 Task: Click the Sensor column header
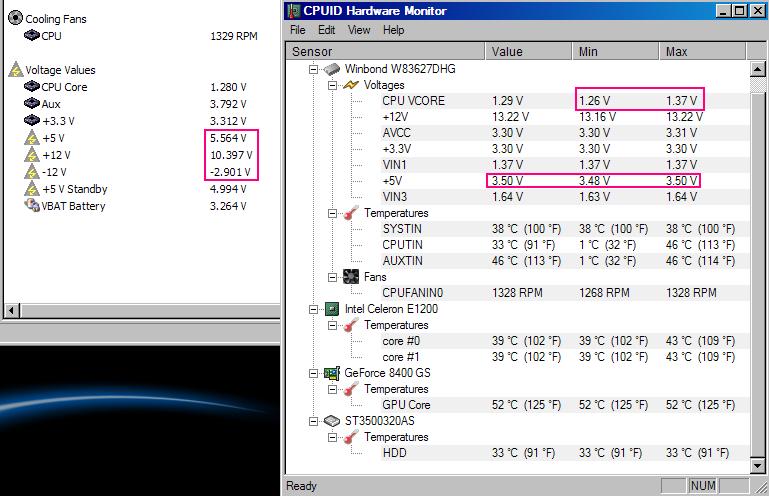coord(385,52)
